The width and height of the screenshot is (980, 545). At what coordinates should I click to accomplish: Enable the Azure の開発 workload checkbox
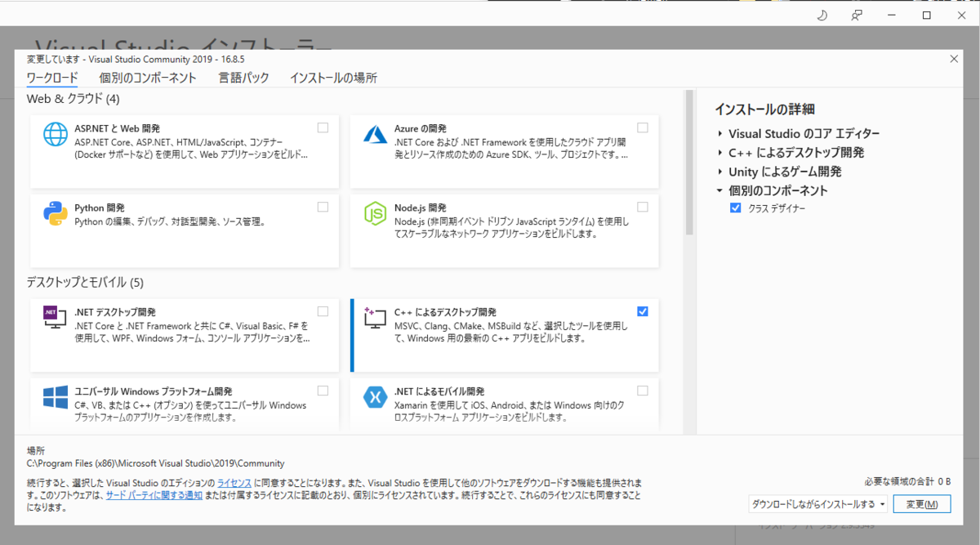(643, 127)
